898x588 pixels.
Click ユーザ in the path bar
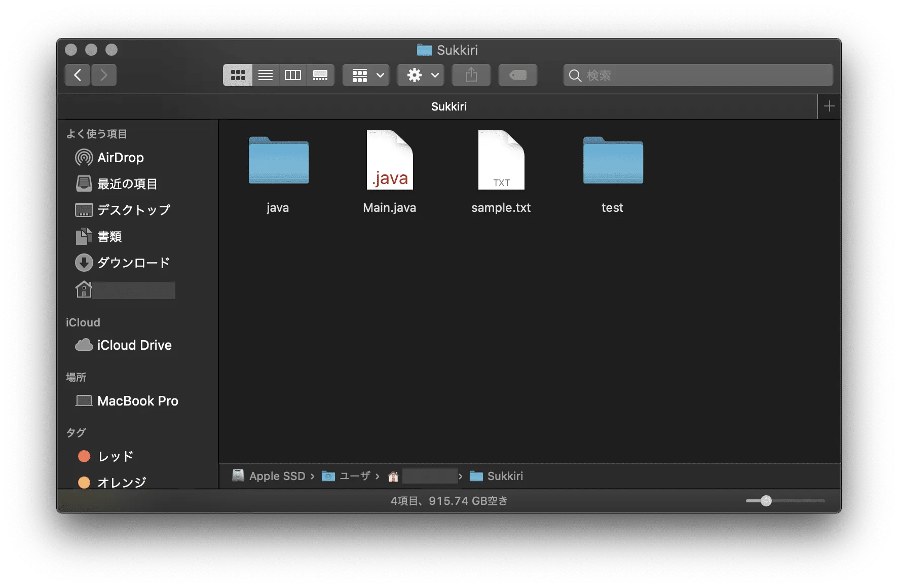[x=346, y=476]
